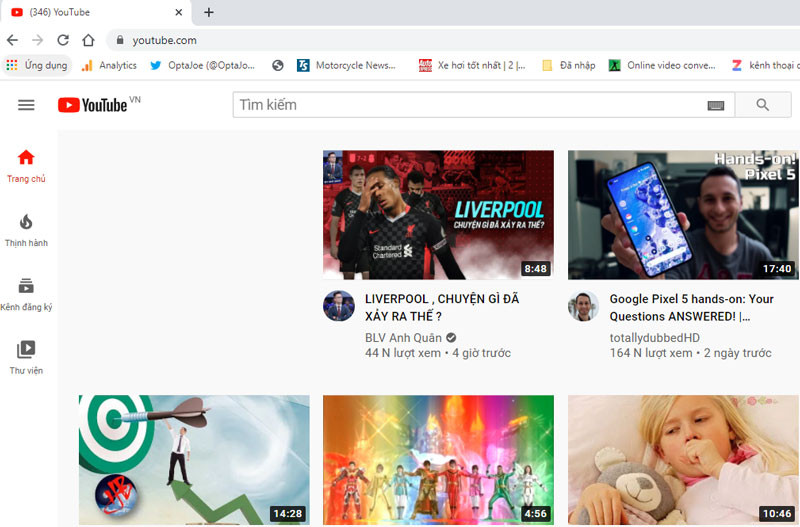The width and height of the screenshot is (800, 527).
Task: Open the OptaJoe Twitter bookmark
Action: [x=203, y=65]
